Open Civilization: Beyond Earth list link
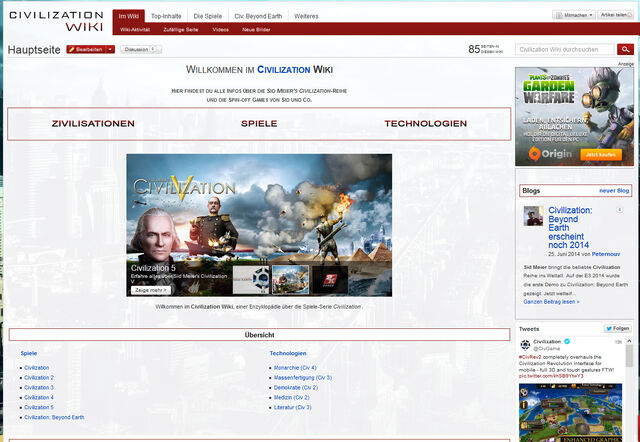The image size is (640, 442). (54, 417)
